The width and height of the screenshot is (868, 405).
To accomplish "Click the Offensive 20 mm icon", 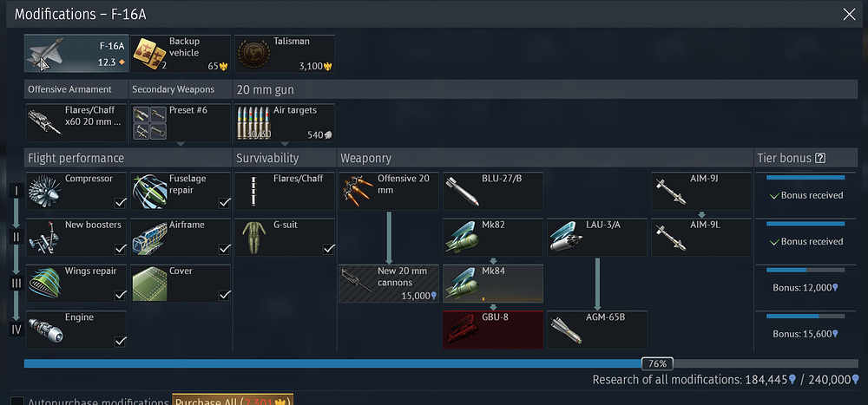I will point(358,191).
